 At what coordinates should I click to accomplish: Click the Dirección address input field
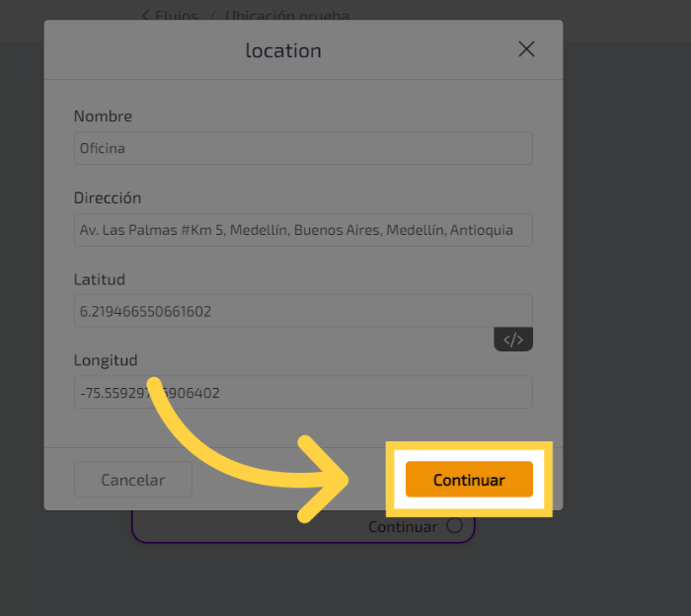point(303,229)
